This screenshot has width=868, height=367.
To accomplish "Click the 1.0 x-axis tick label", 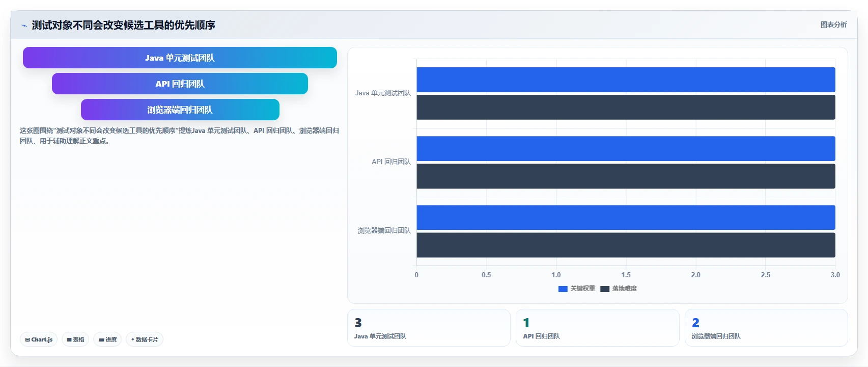I will pos(556,275).
